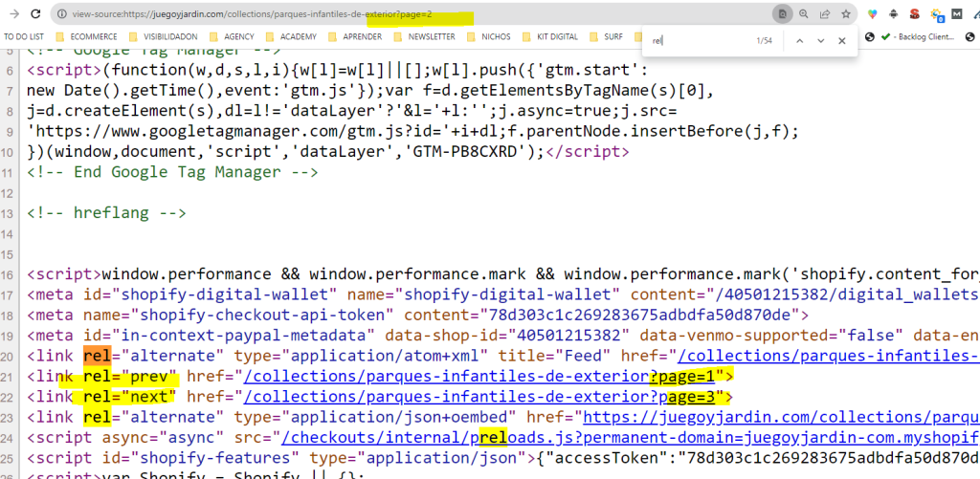Open the colorful heart extension
This screenshot has height=479, width=980.
pyautogui.click(x=873, y=14)
